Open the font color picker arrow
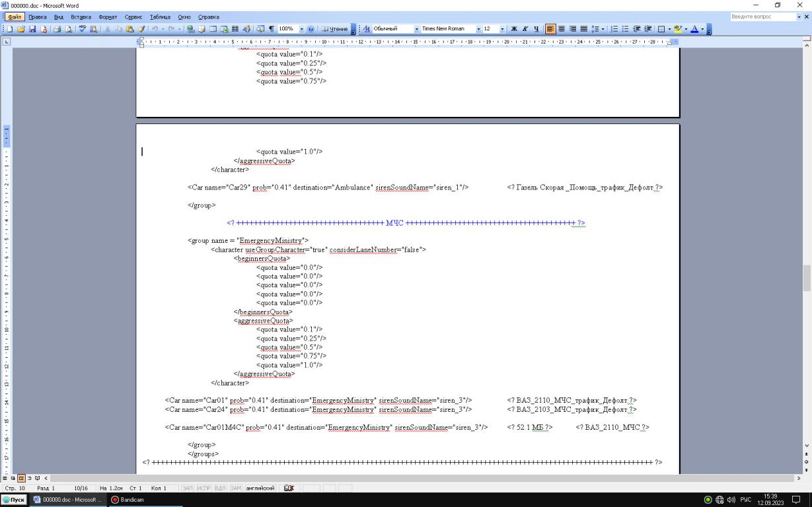 tap(704, 29)
